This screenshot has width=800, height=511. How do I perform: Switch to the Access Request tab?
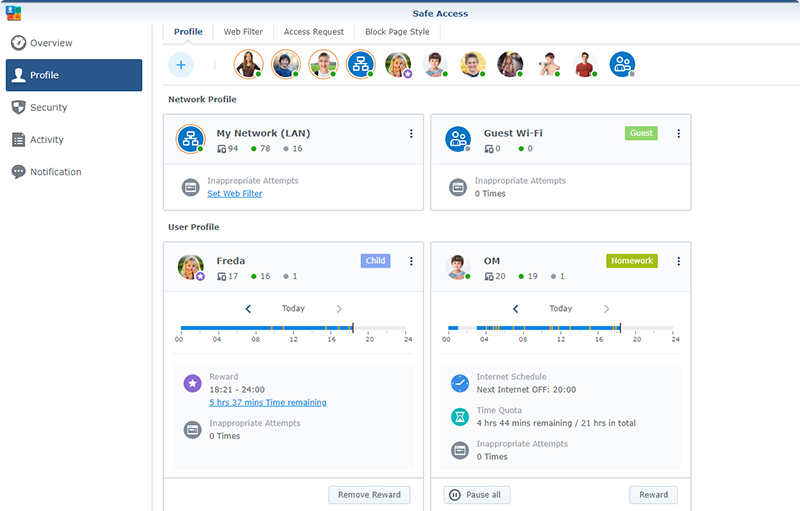(314, 32)
